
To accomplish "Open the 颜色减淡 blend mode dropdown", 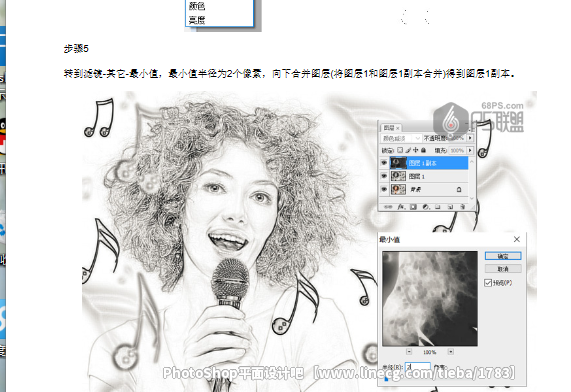I will tap(401, 138).
